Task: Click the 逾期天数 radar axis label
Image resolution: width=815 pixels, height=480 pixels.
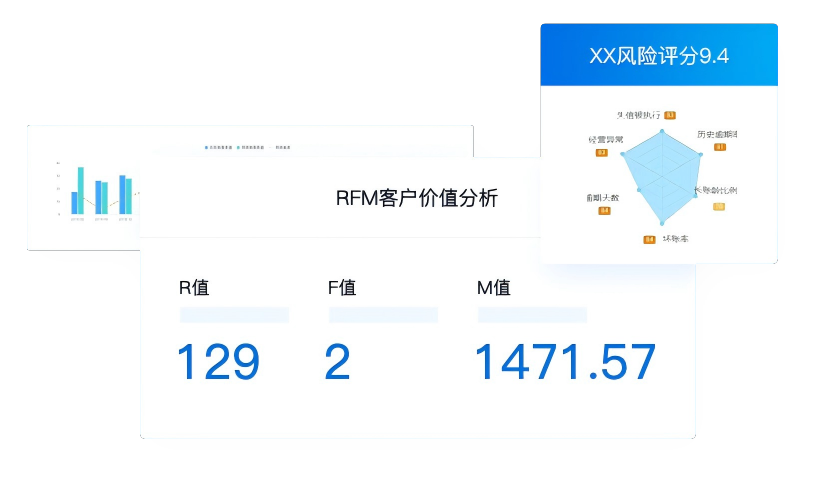Action: [x=603, y=198]
